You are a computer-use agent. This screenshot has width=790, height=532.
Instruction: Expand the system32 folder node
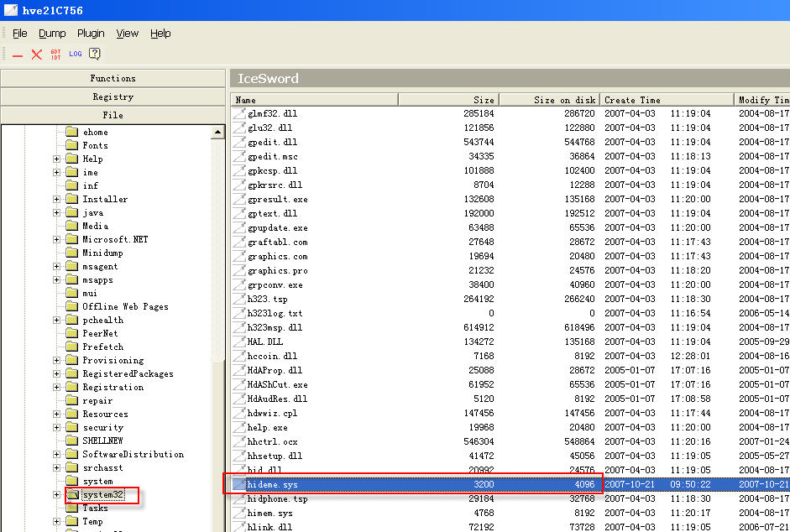pos(56,495)
